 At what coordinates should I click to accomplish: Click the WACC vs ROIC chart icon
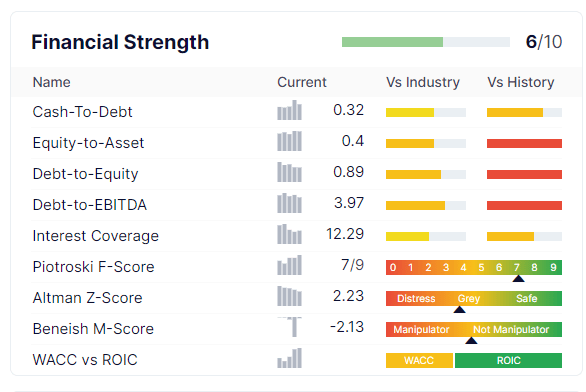289,358
